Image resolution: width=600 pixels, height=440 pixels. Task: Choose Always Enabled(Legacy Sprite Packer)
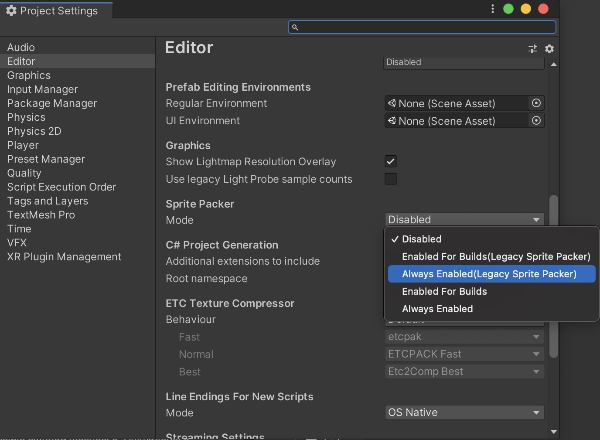pos(492,274)
